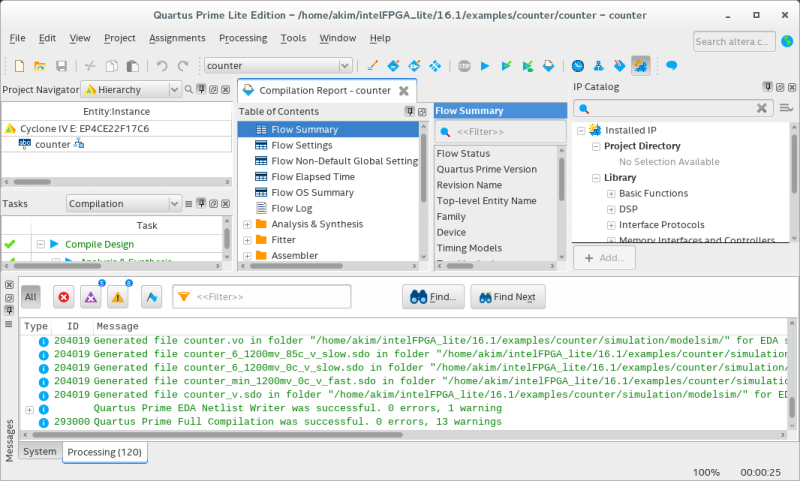The image size is (800, 481).
Task: Click the Search altera.com field
Action: coord(734,41)
